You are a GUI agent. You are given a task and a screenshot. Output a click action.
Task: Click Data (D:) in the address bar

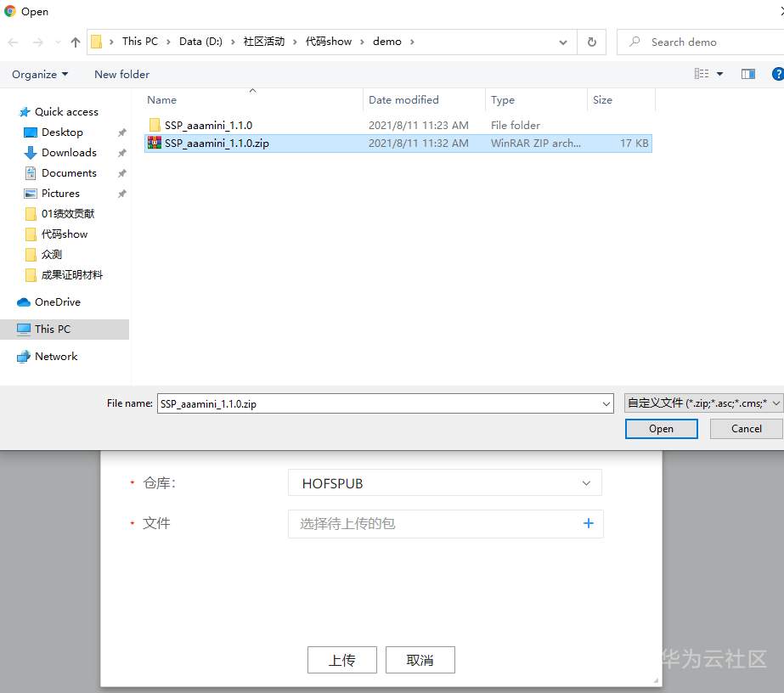click(200, 42)
